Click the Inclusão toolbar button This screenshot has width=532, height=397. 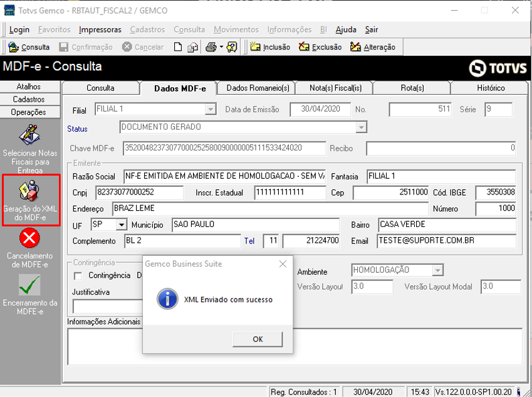click(269, 47)
